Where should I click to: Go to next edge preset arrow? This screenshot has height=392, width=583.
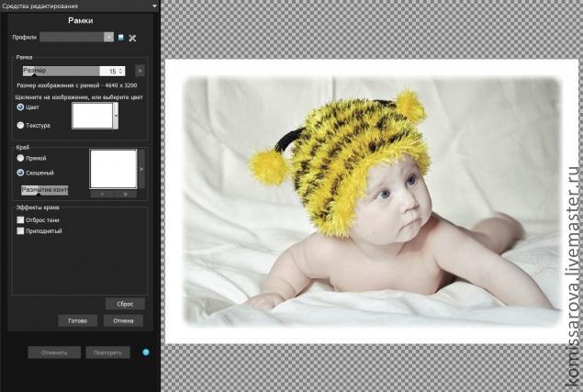pyautogui.click(x=125, y=194)
